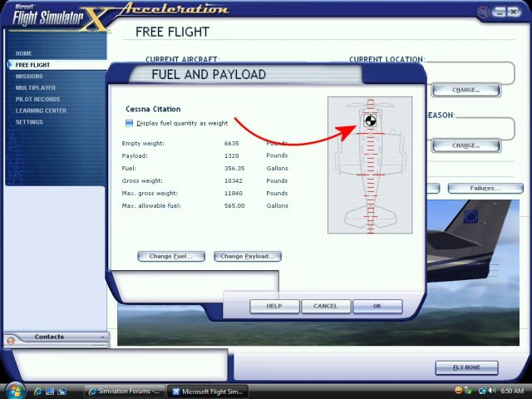Click the Change Fuel button
This screenshot has height=399, width=532.
[171, 256]
